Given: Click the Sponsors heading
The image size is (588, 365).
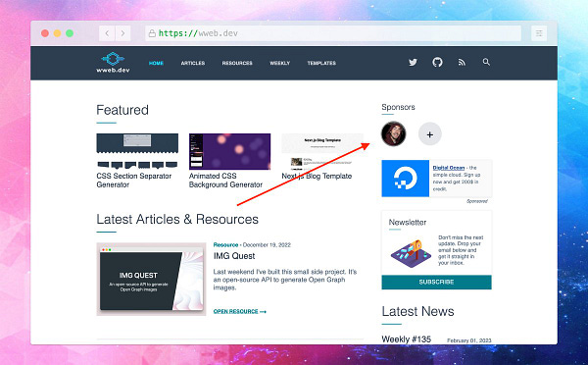Looking at the screenshot, I should coord(398,107).
